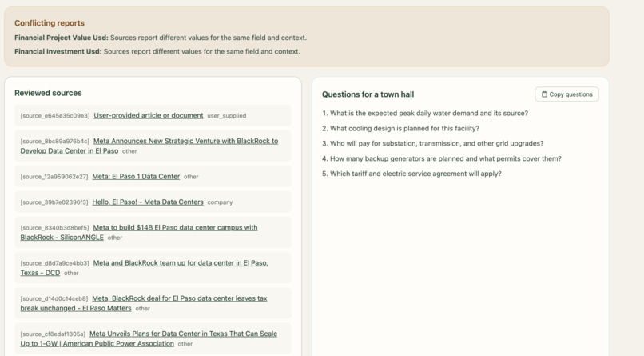Open Hello, El Paso! Meta Data Centers link
This screenshot has height=356, width=644.
coord(148,202)
